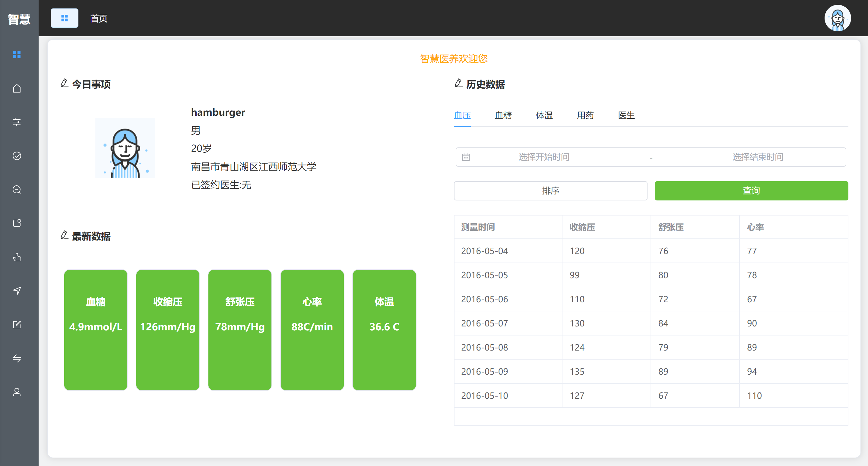This screenshot has width=868, height=466.
Task: Open the paper plane icon in sidebar
Action: (17, 291)
